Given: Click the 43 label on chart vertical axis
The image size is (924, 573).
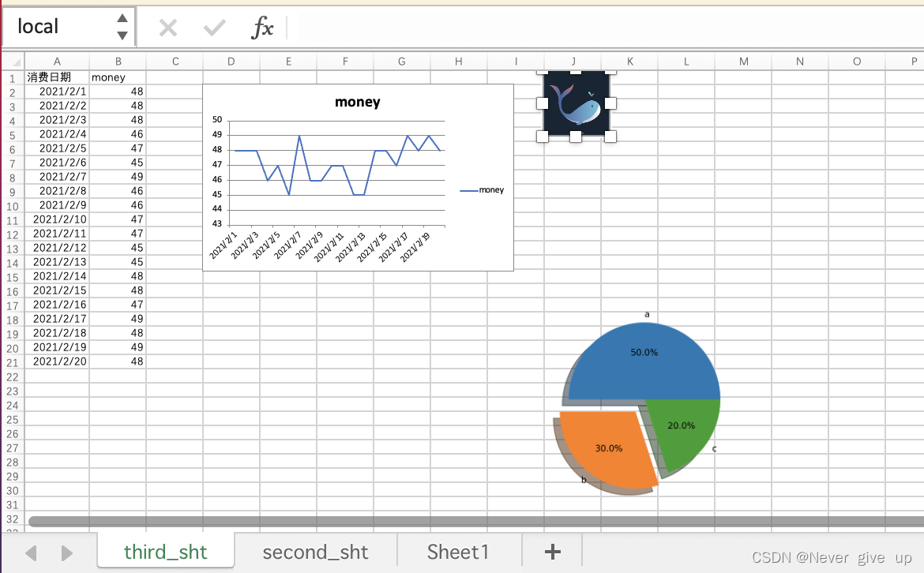Looking at the screenshot, I should (x=217, y=224).
